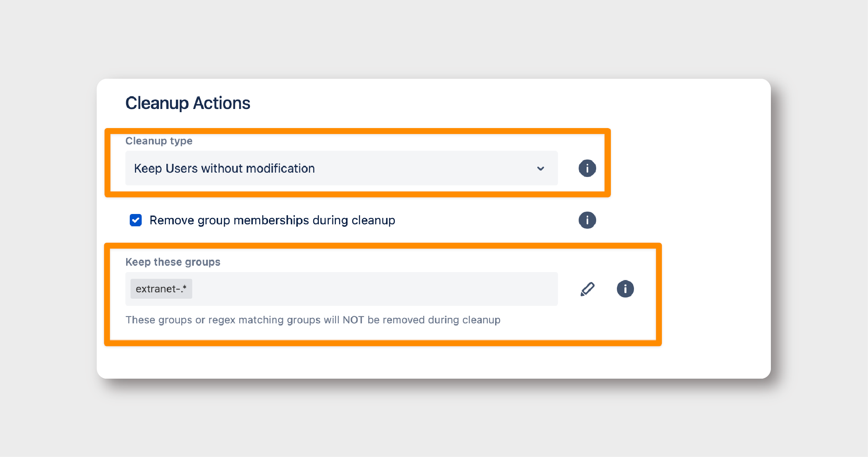
Task: Click the blue checkmark box
Action: tap(136, 220)
